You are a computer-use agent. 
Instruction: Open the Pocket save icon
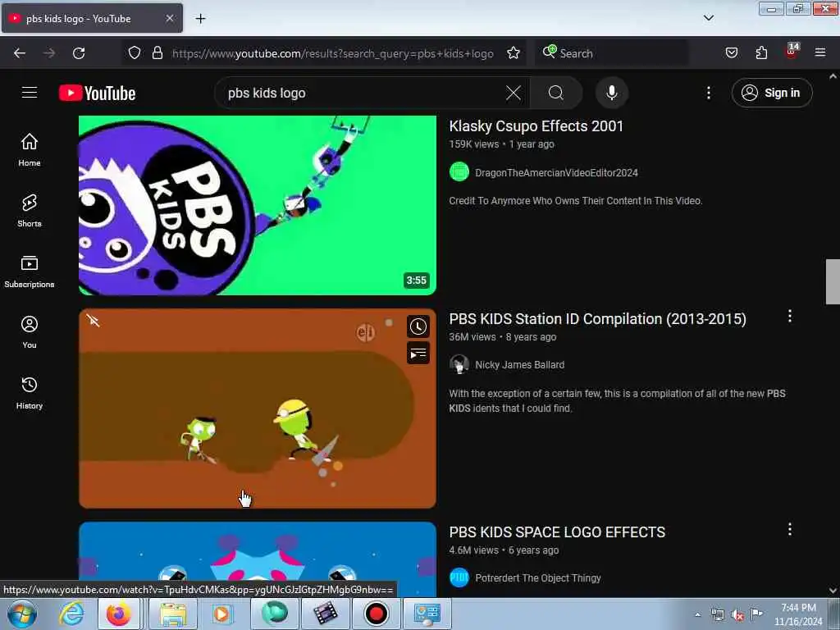(x=732, y=53)
